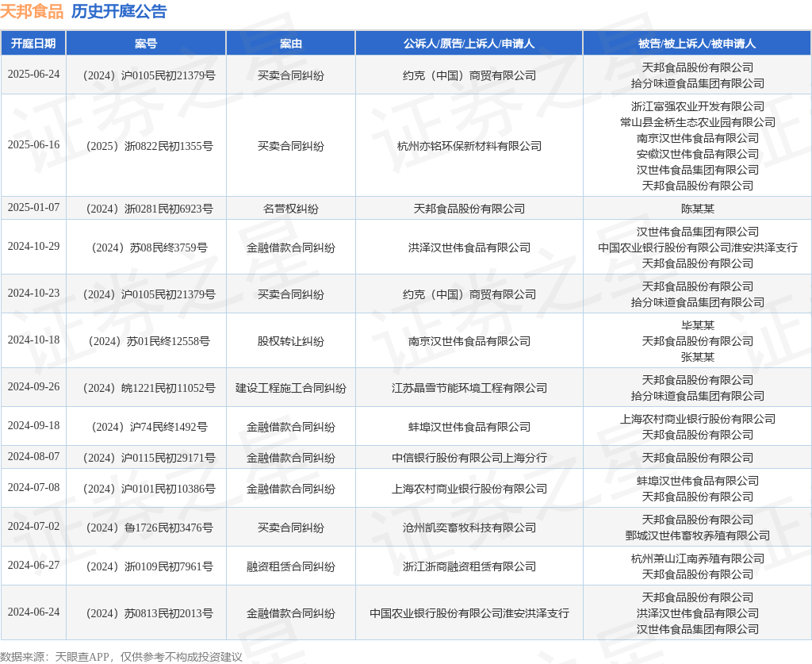Click plaintiff 杭州亦铭环保新材料有限公司

tap(469, 146)
